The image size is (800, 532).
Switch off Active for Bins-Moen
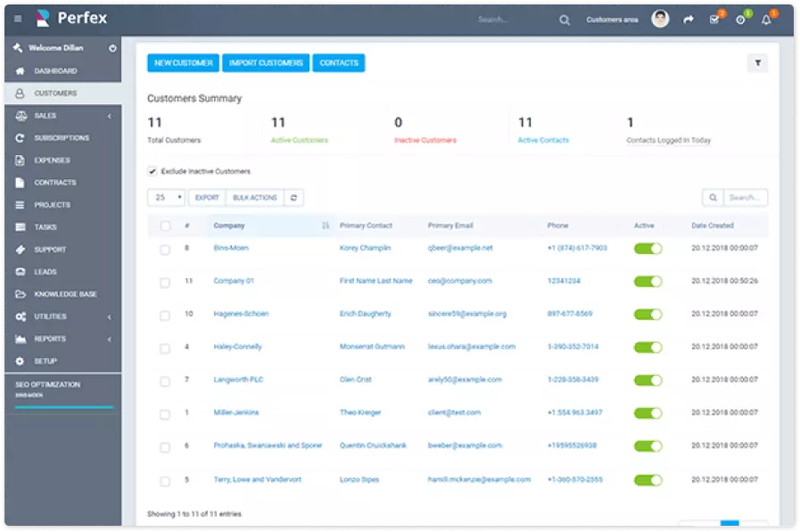(x=648, y=249)
